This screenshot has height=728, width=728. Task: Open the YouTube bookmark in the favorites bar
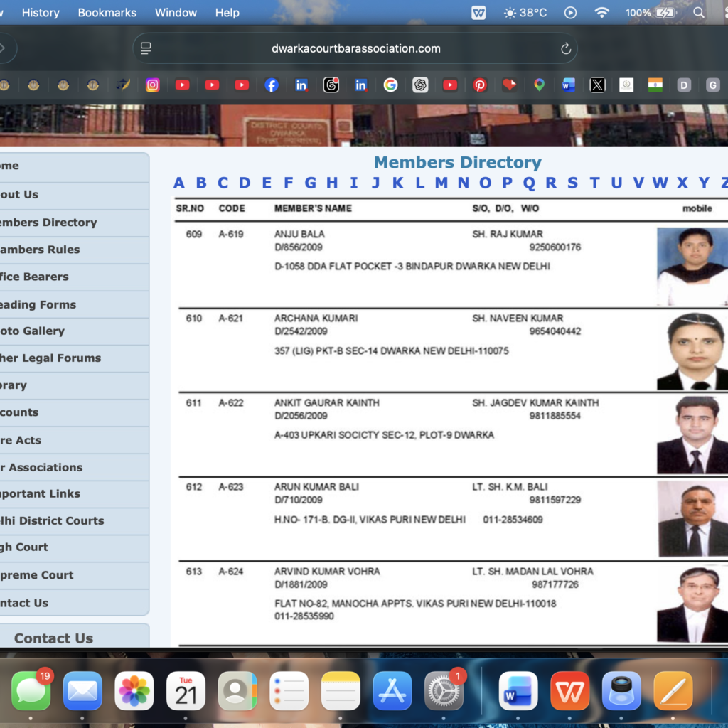[182, 85]
